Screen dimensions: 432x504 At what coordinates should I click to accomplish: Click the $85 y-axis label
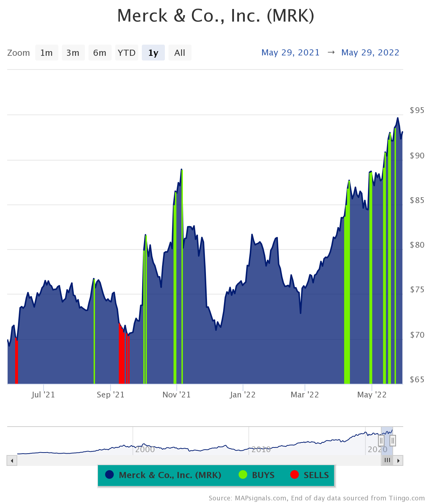click(x=417, y=200)
